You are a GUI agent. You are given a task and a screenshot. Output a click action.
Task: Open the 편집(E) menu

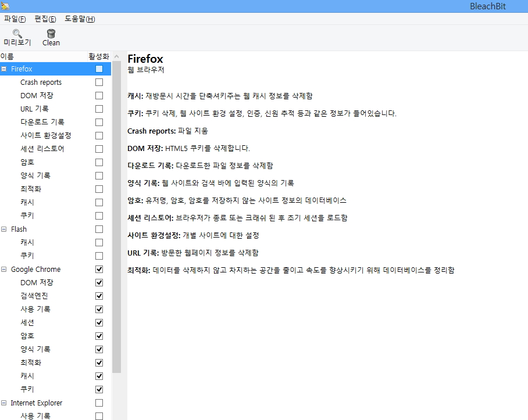tap(45, 19)
